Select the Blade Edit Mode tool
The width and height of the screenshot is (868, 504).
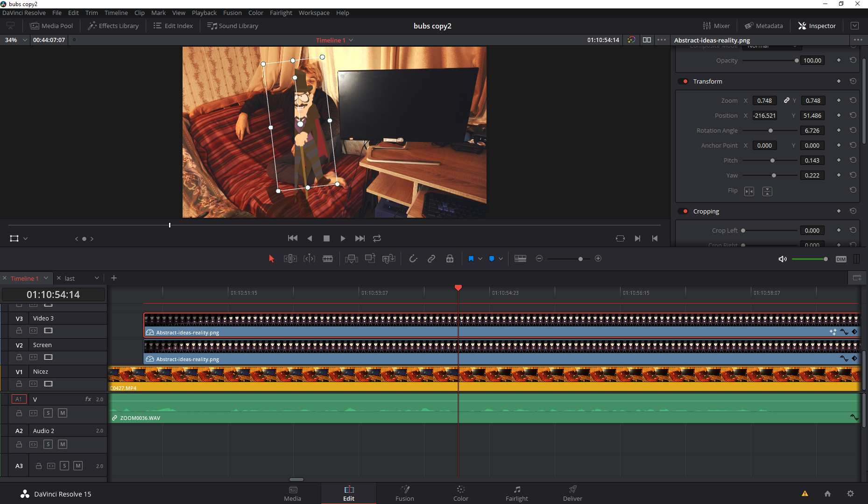328,259
